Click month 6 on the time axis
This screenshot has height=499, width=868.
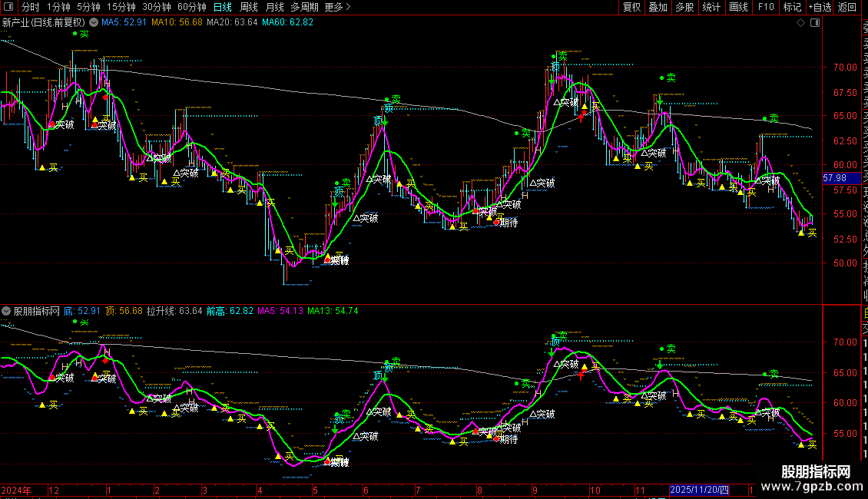366,490
